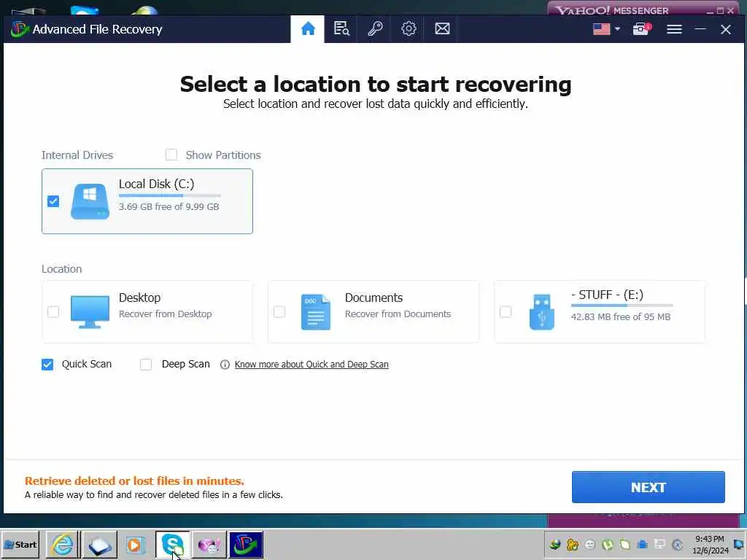Click the USB drive icon for STUFF (E:)
This screenshot has height=560, width=747.
coord(542,312)
